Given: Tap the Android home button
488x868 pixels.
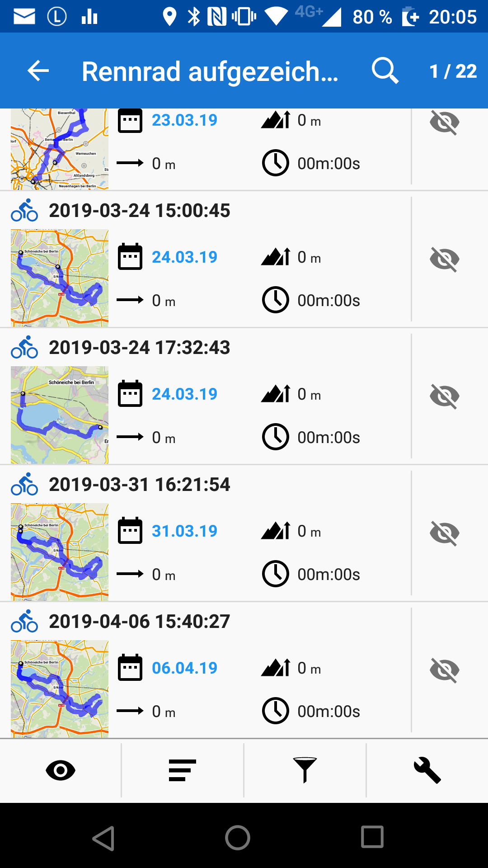Looking at the screenshot, I should [x=238, y=838].
